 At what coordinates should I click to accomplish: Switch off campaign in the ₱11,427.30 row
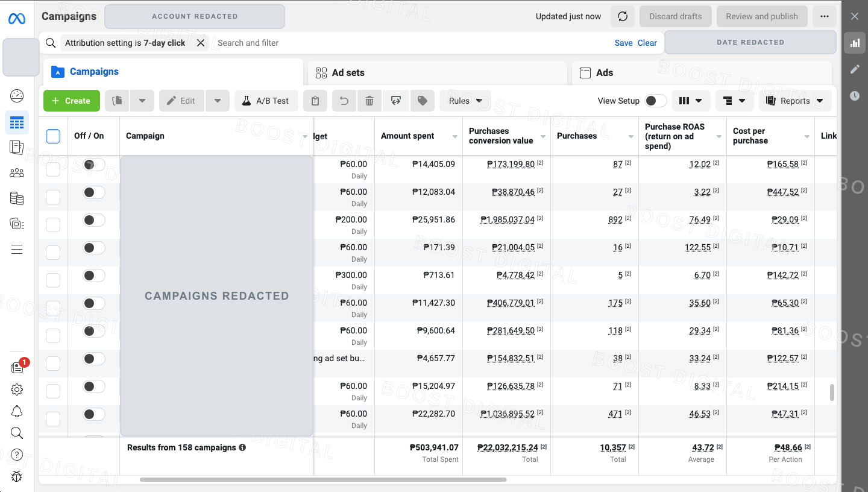pyautogui.click(x=94, y=303)
